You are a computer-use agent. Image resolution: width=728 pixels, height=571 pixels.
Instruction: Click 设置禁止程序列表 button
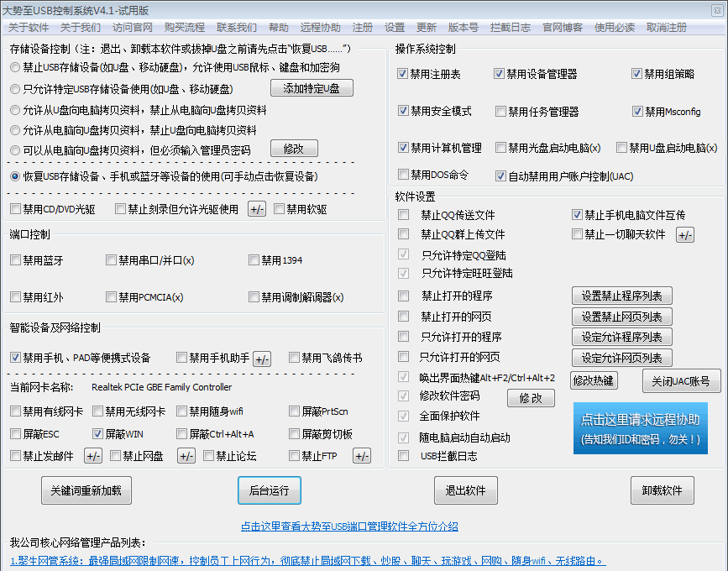(621, 296)
